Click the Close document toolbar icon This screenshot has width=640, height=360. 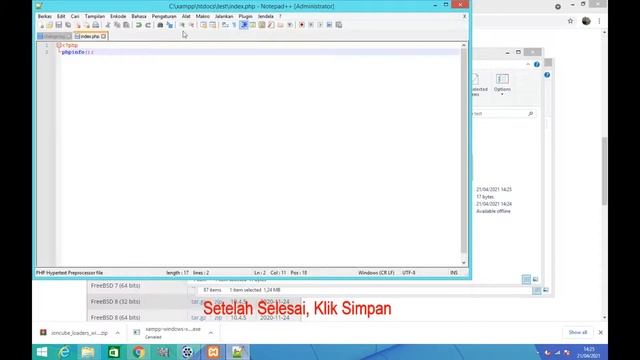[x=78, y=25]
